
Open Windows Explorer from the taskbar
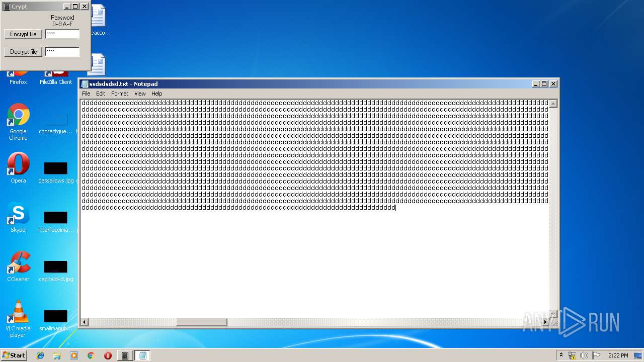[x=57, y=355]
